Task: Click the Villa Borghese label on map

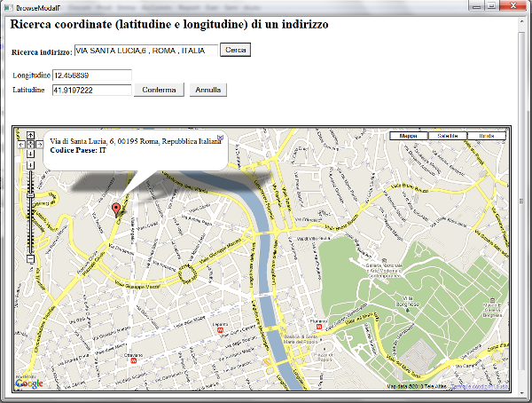Action: 408,301
